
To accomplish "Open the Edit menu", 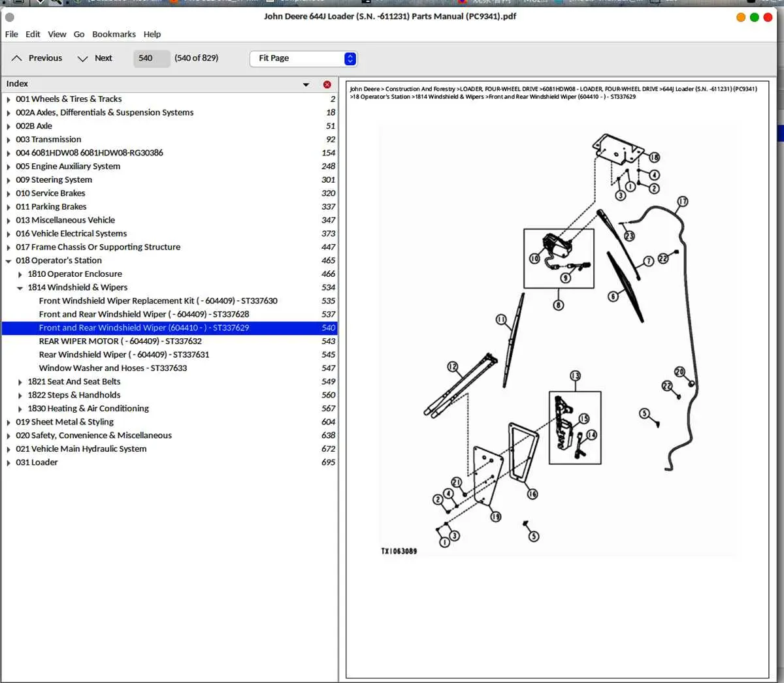I will 33,34.
